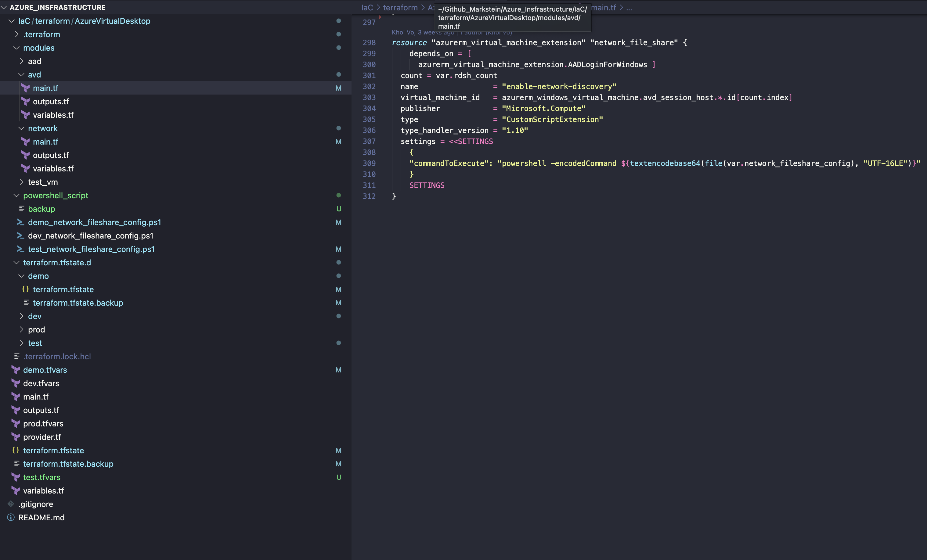
Task: Click Terraform icon of avd outputs.tf
Action: 26,102
